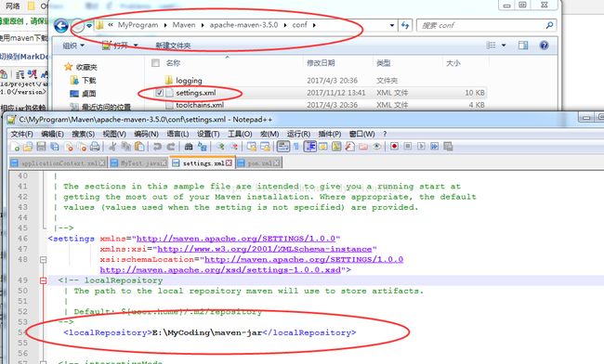Open the 视图(V) menu

[114, 134]
